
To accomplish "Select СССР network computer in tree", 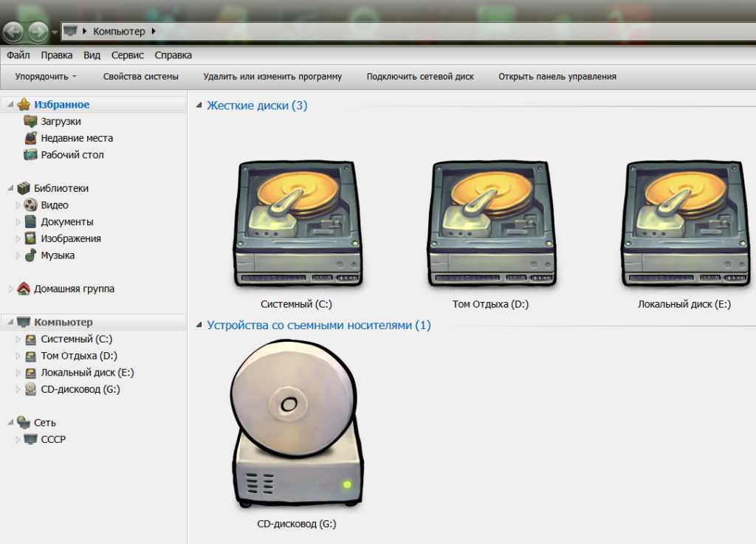I will [x=53, y=440].
